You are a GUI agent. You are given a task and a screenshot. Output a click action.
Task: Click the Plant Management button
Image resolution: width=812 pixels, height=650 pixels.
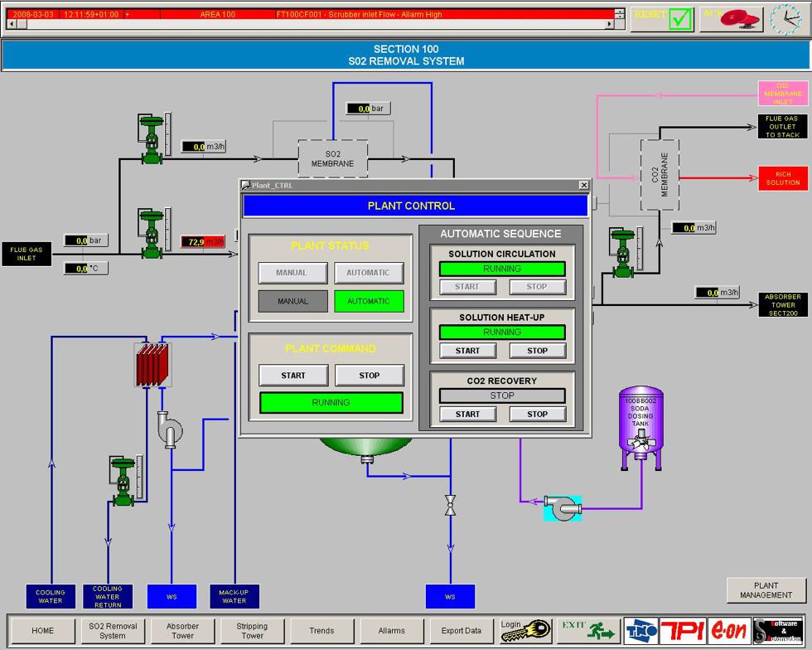766,589
